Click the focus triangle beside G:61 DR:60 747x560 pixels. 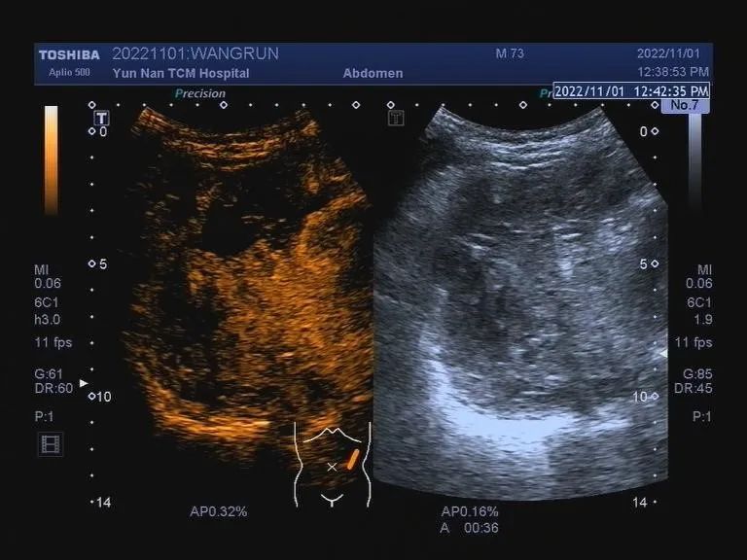point(84,383)
